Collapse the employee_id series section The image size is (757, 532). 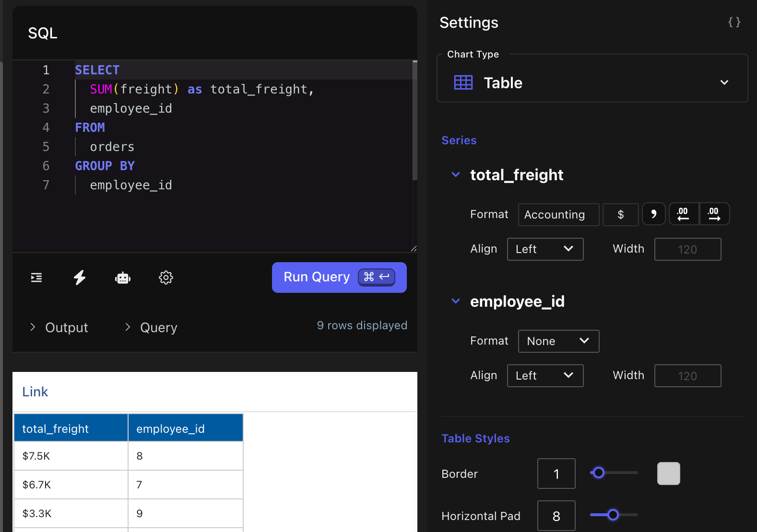click(x=456, y=301)
